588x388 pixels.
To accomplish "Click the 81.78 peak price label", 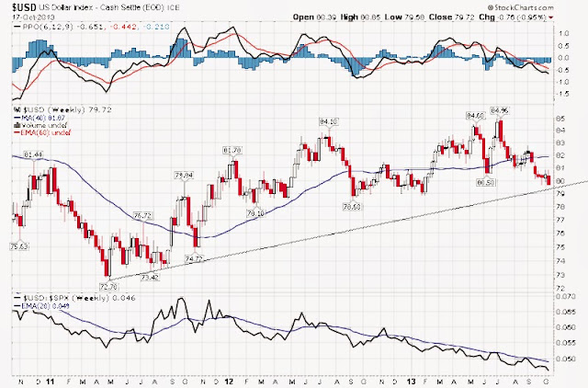I will coord(232,150).
